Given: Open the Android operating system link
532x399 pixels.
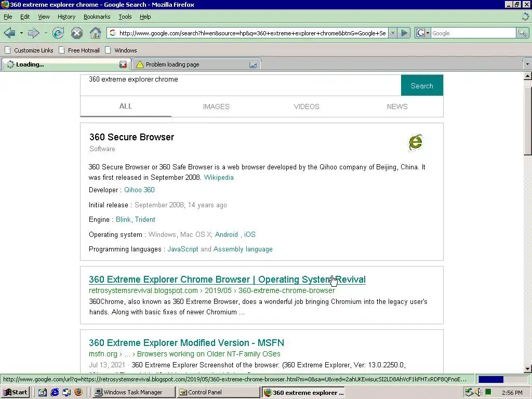Looking at the screenshot, I should [227, 234].
